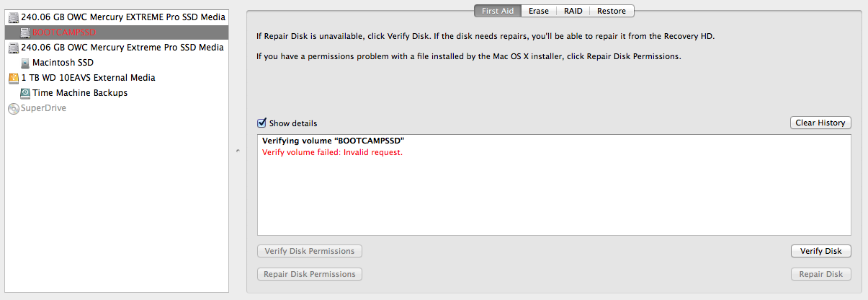
Task: Click the Verify Disk button
Action: click(820, 251)
